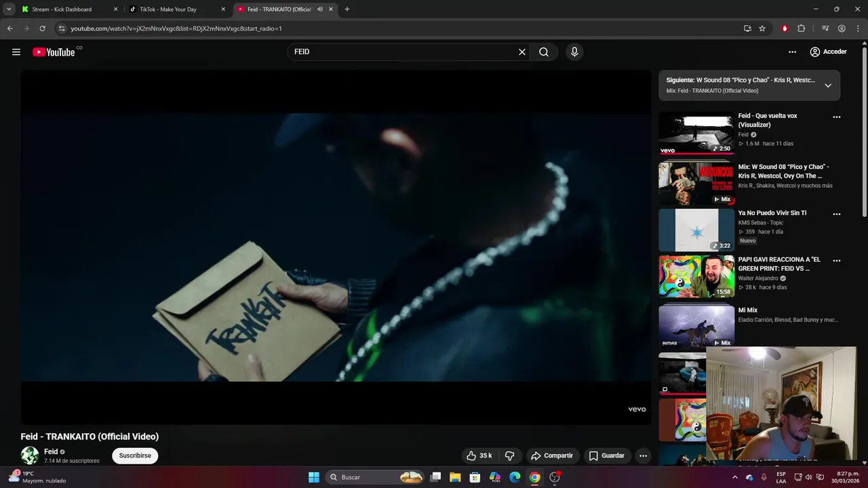Open options for Ya No Puedo Vivir video
The image size is (868, 488).
[836, 214]
